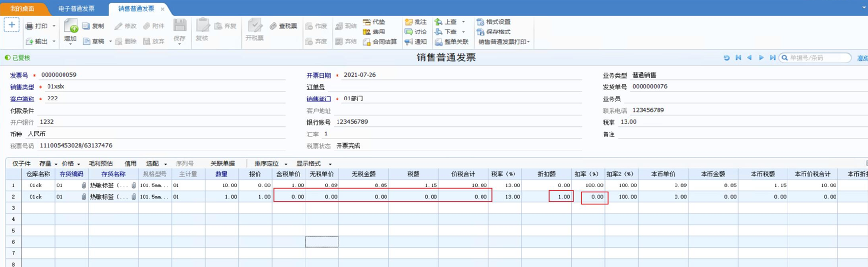Open the 输出 dropdown arrow
Screen dimensions: 868x267
click(54, 42)
